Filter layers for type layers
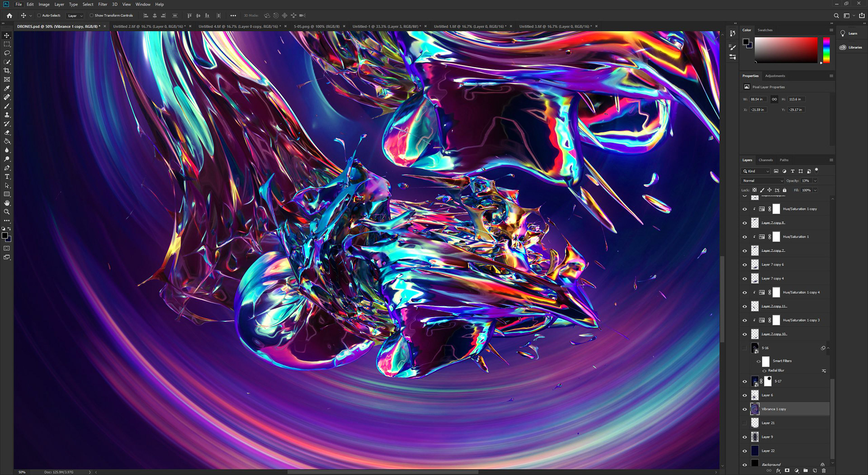This screenshot has height=475, width=868. click(793, 171)
